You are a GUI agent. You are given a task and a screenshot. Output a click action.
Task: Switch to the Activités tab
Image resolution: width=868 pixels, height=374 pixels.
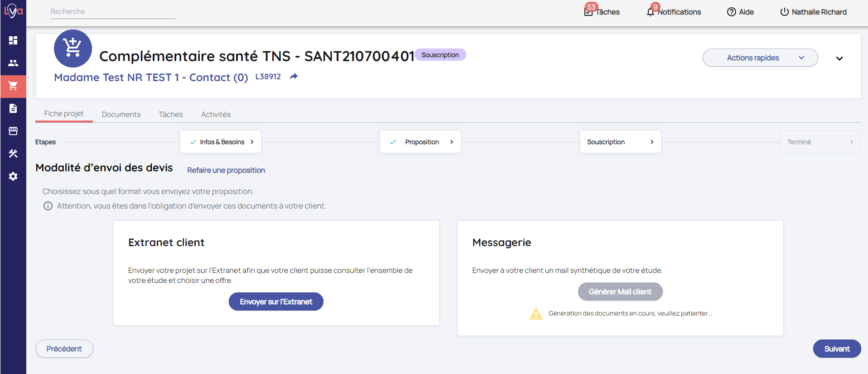[216, 114]
